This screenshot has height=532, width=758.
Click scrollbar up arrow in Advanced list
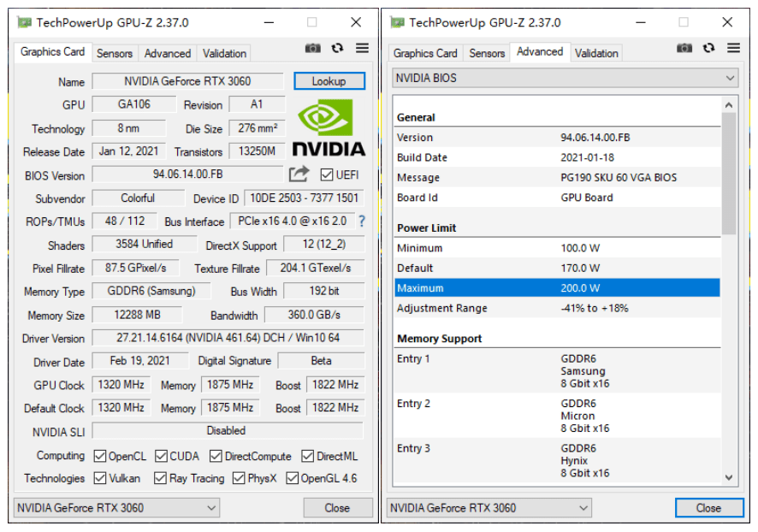click(729, 105)
